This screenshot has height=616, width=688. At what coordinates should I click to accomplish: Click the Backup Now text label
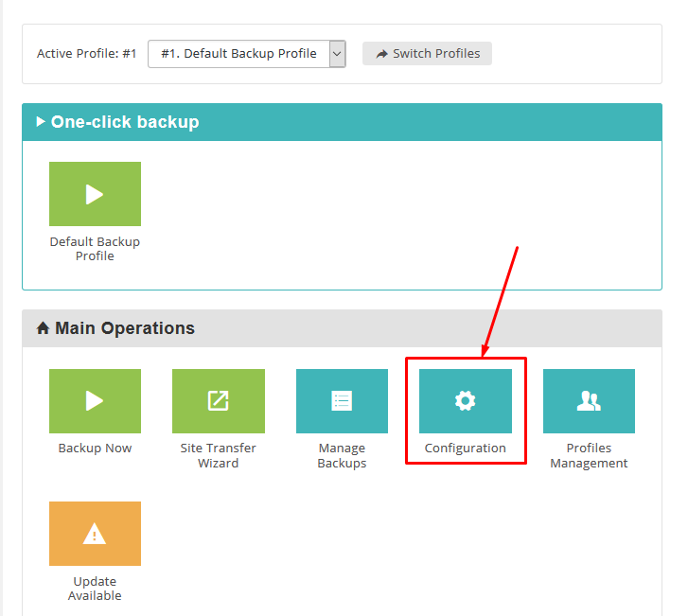(x=95, y=449)
